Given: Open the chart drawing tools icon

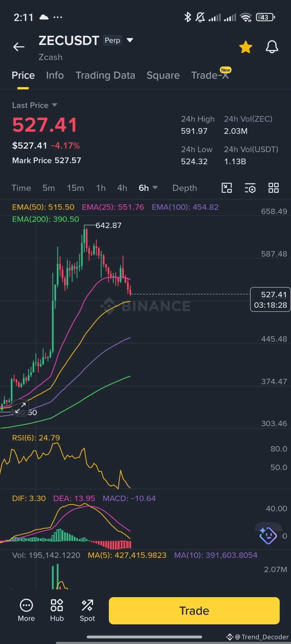Looking at the screenshot, I should pos(227,188).
